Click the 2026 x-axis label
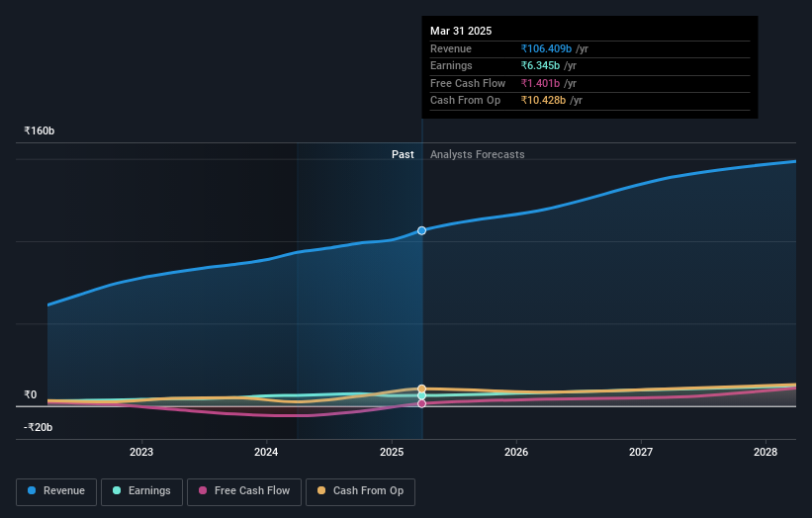The height and width of the screenshot is (518, 812). click(x=516, y=453)
